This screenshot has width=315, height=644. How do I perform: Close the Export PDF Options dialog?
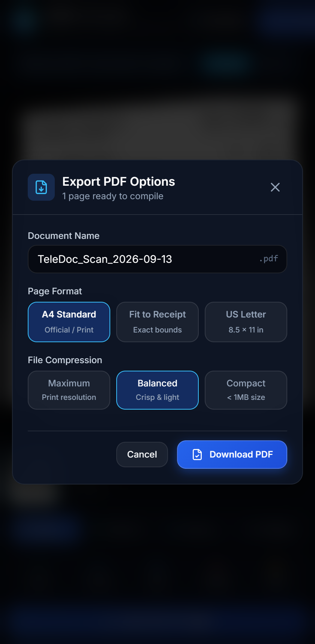[x=275, y=187]
